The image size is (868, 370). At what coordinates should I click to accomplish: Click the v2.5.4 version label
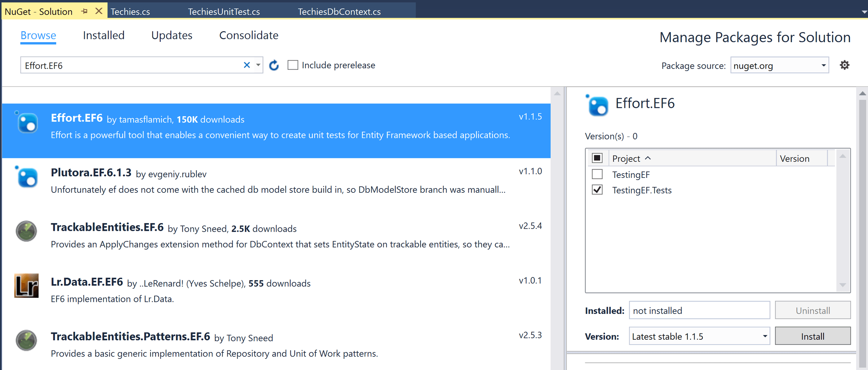pyautogui.click(x=530, y=226)
